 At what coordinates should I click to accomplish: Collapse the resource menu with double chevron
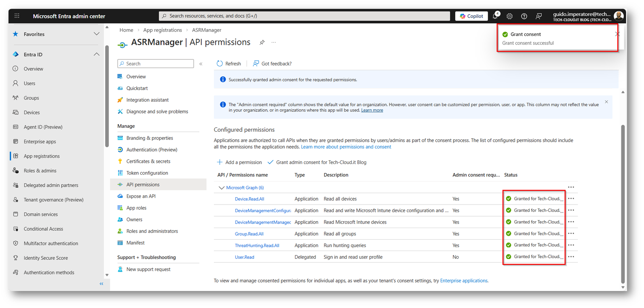pos(201,64)
